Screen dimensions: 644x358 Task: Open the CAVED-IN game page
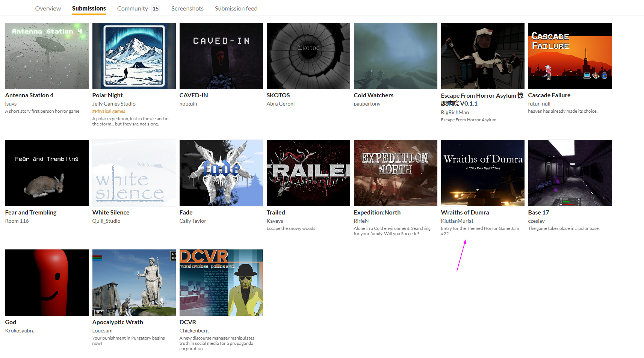coord(194,95)
